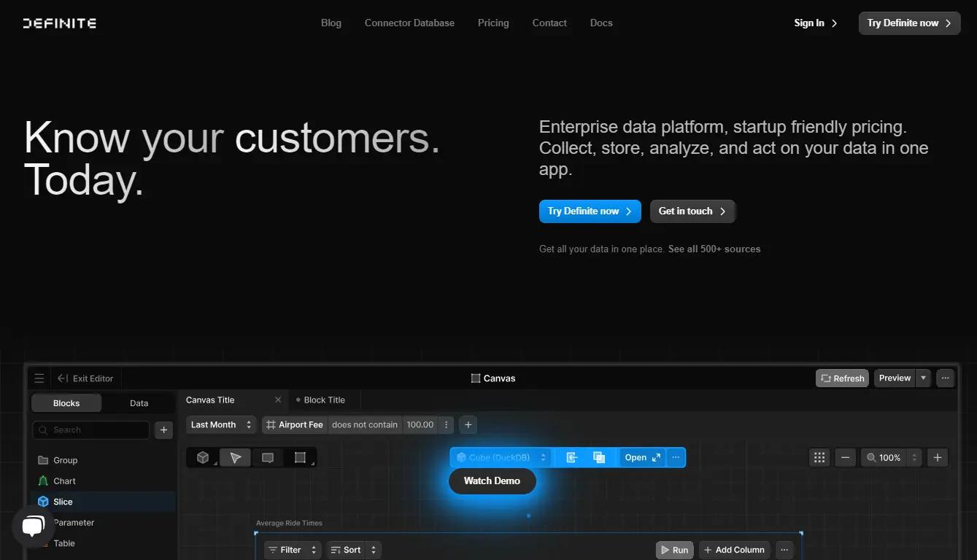977x560 pixels.
Task: Open See all 500+ sources link
Action: 714,249
